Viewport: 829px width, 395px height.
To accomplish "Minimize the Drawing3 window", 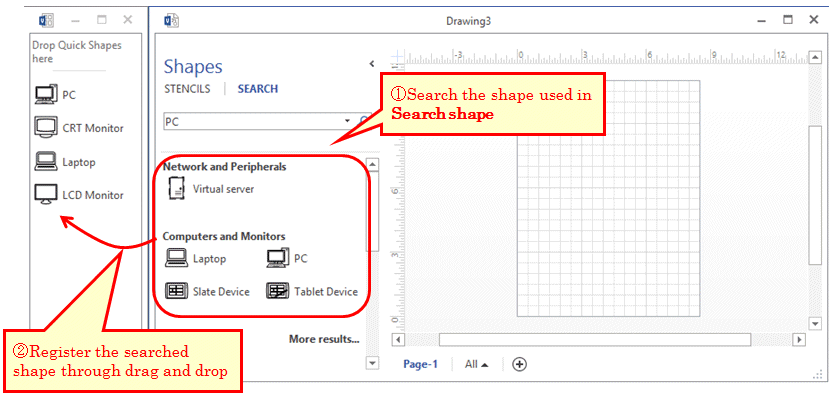I will coord(762,21).
